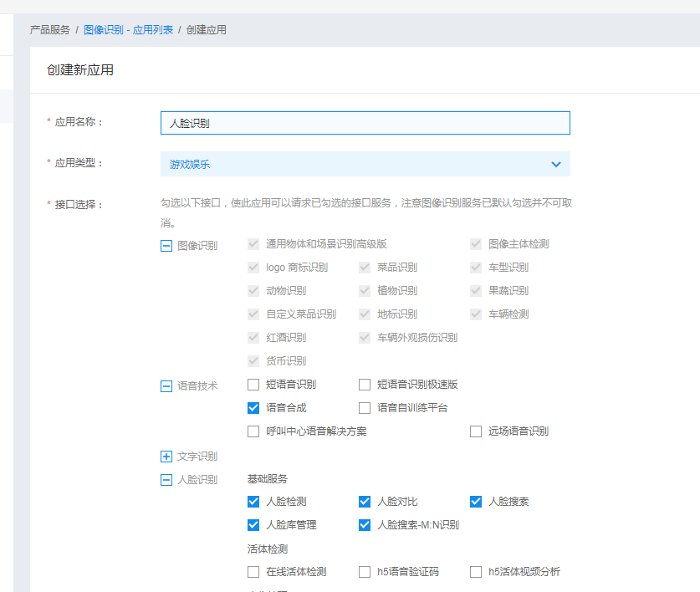This screenshot has height=592, width=700.
Task: Click the 活体检测 subsection label
Action: (268, 549)
